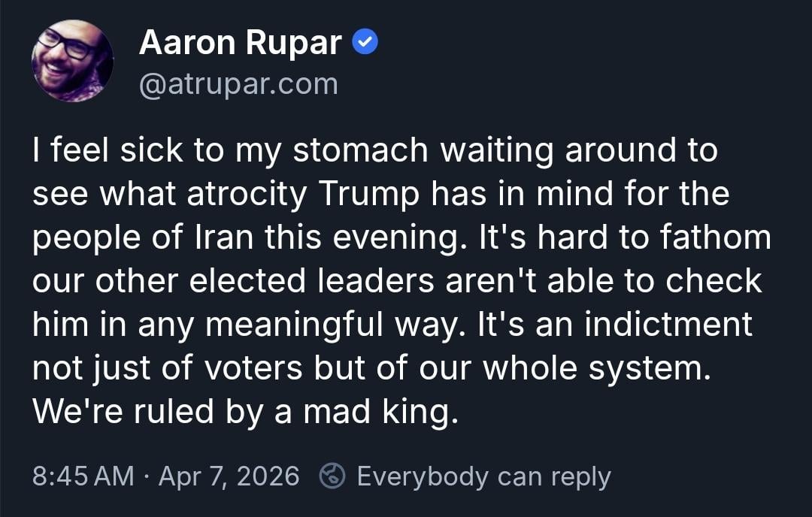Click the word "Trump" in the post
812x517 pixels.
click(369, 195)
